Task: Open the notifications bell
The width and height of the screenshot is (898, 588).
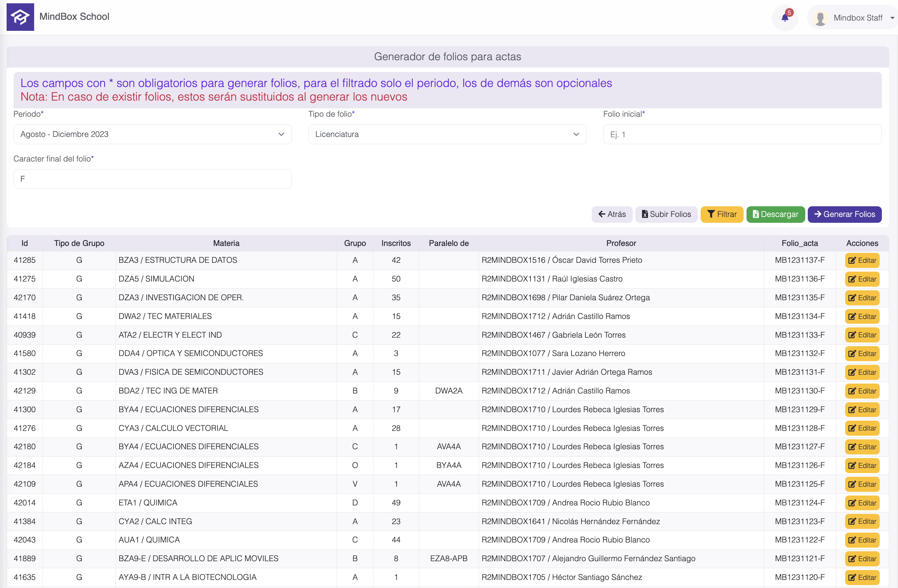Action: [785, 17]
